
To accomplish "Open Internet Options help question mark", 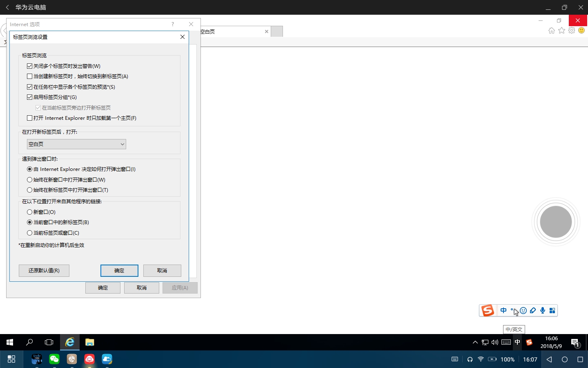I will (x=173, y=24).
